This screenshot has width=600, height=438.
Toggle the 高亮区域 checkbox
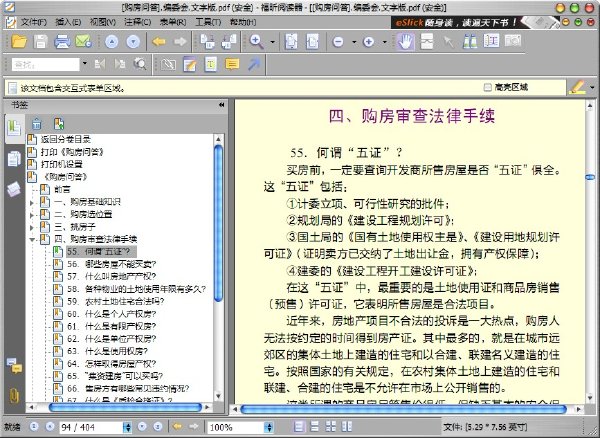pos(487,88)
